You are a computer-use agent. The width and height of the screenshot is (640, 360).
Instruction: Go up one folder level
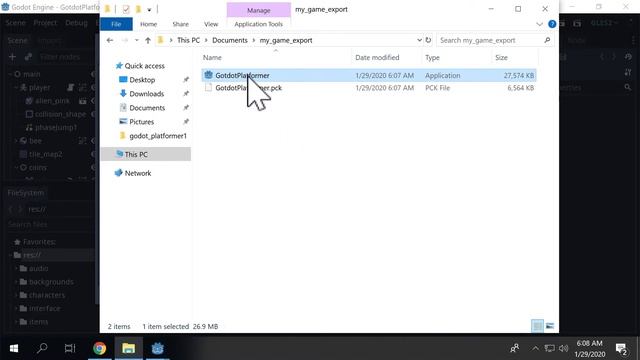click(x=148, y=40)
